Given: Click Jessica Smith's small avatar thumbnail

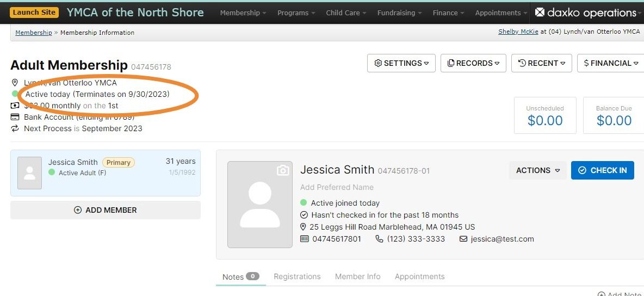Looking at the screenshot, I should pos(29,172).
